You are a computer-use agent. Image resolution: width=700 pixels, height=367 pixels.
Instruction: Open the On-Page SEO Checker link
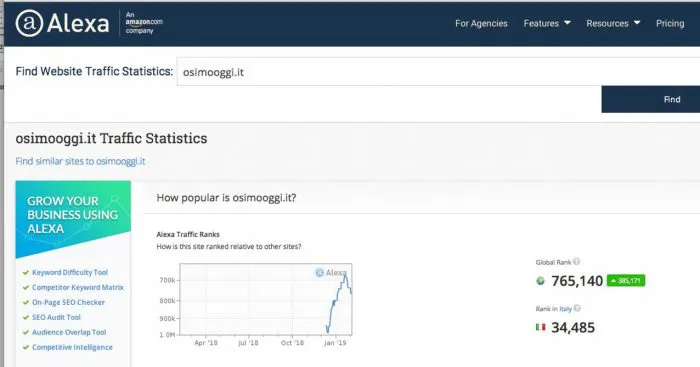point(68,302)
